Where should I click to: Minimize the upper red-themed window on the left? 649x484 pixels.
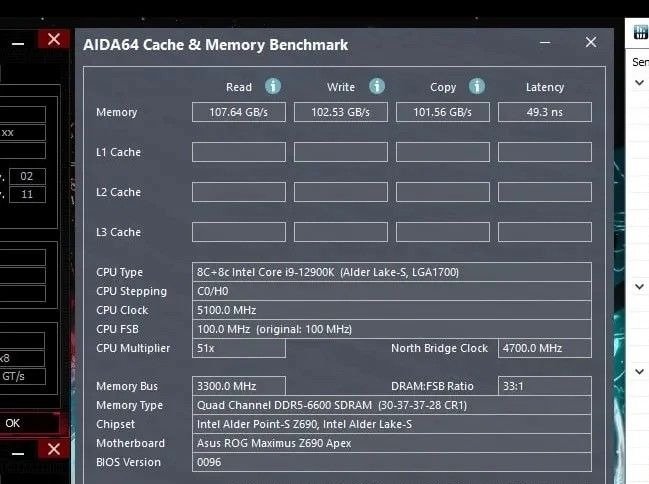18,43
